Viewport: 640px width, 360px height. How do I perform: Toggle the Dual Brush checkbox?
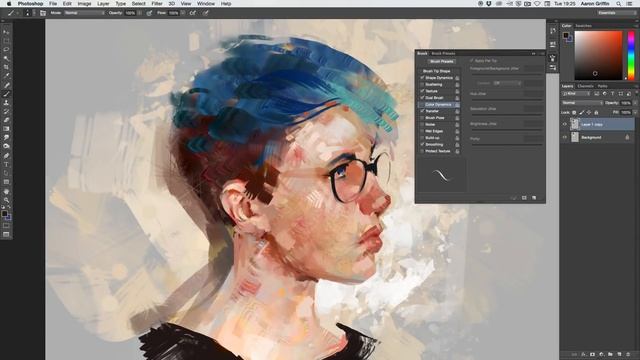pyautogui.click(x=422, y=98)
